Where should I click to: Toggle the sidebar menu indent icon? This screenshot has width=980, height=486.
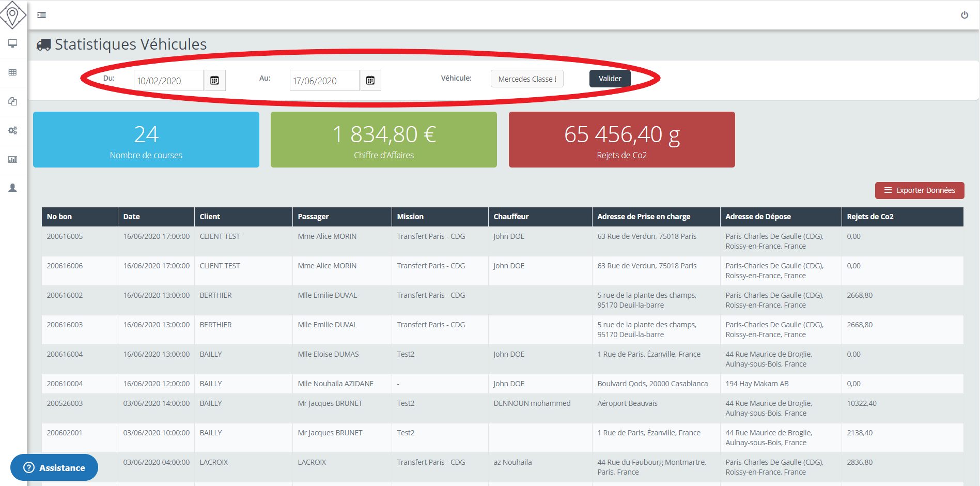click(42, 15)
